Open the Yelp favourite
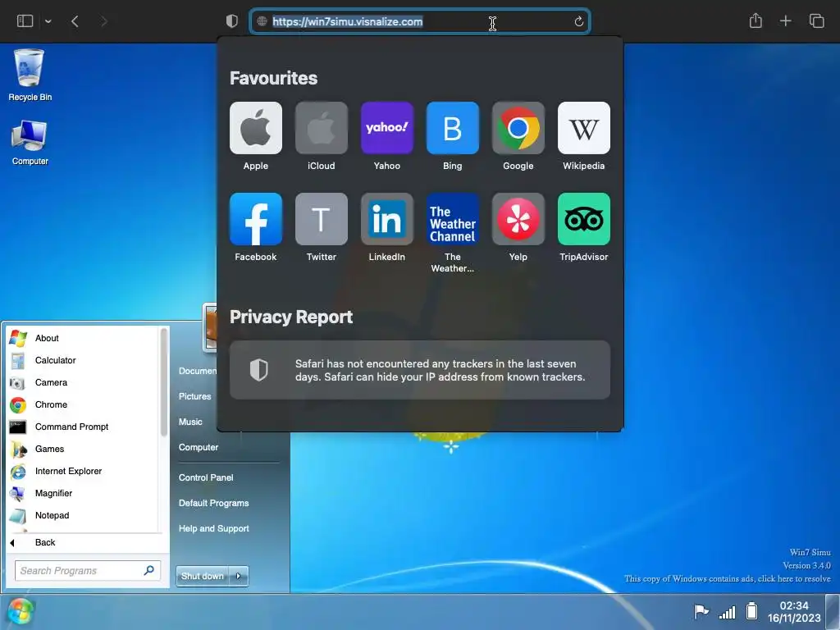840x630 pixels. coord(518,219)
